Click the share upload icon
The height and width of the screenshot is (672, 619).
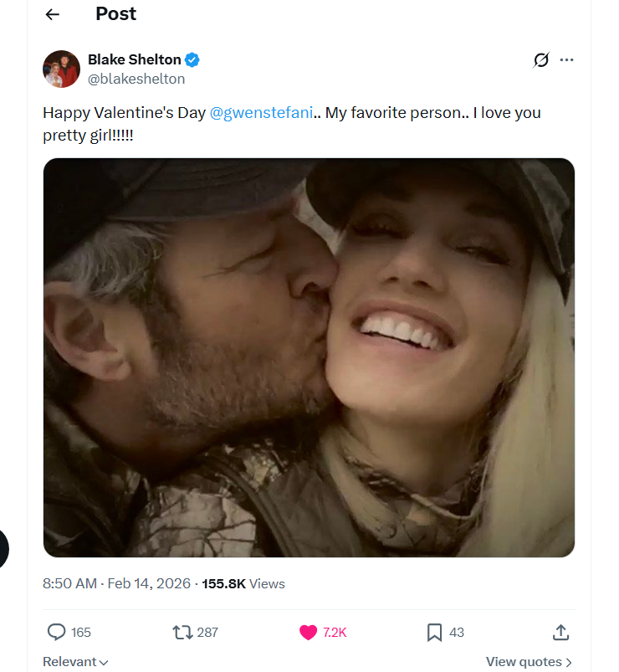point(560,632)
